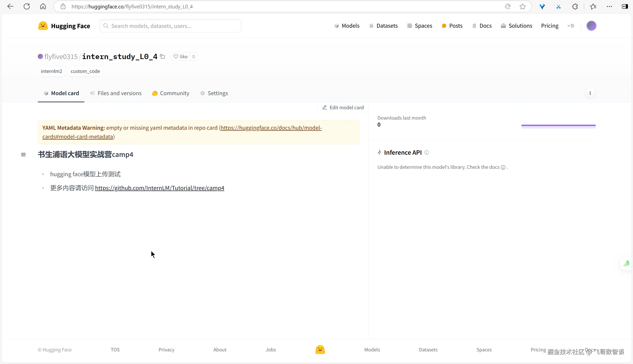Screen dimensions: 633x364
Task: Open browser extensions puzzle icon
Action: [x=575, y=6]
